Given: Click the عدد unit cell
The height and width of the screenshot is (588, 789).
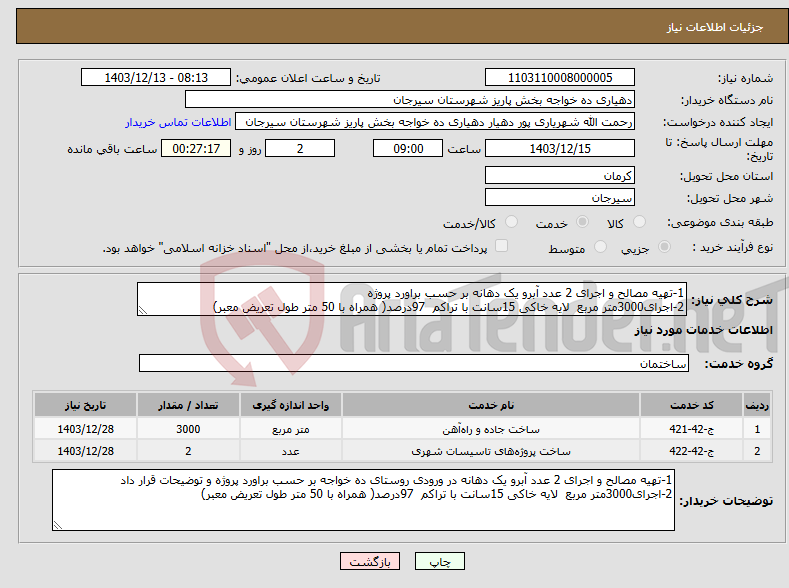Looking at the screenshot, I should 290,451.
